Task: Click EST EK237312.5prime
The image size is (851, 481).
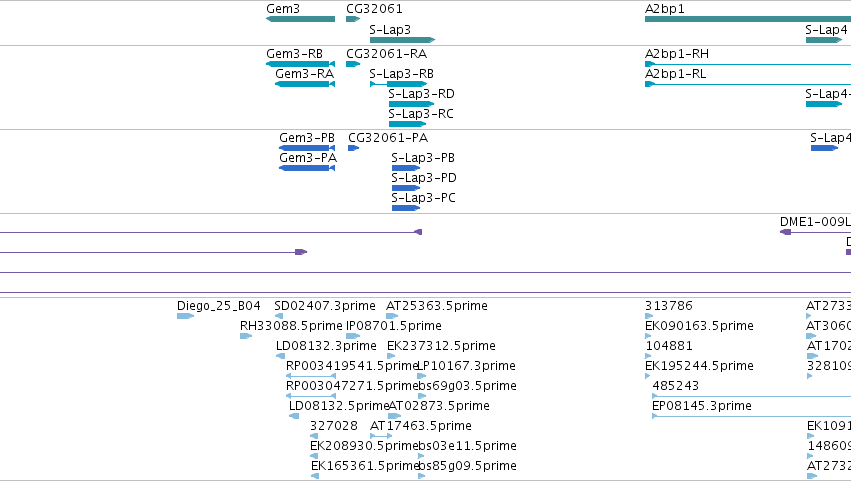Action: (441, 346)
